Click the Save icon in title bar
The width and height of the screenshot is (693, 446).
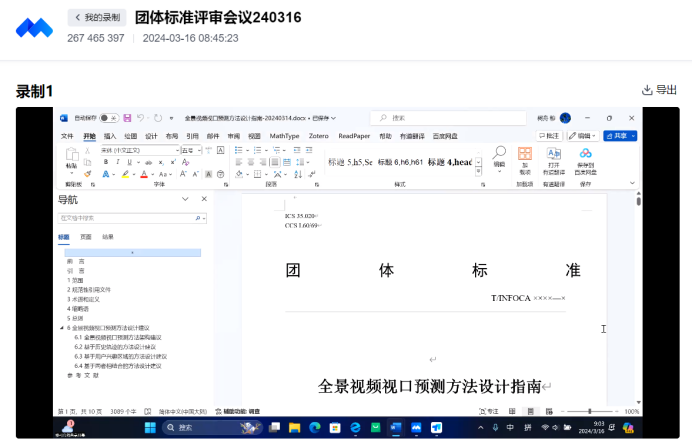click(128, 118)
